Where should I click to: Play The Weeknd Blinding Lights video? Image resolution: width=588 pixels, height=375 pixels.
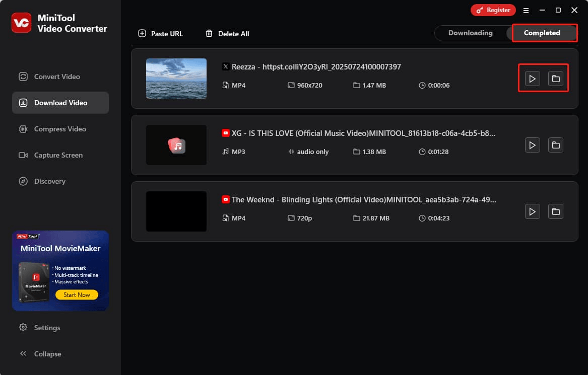click(x=532, y=212)
